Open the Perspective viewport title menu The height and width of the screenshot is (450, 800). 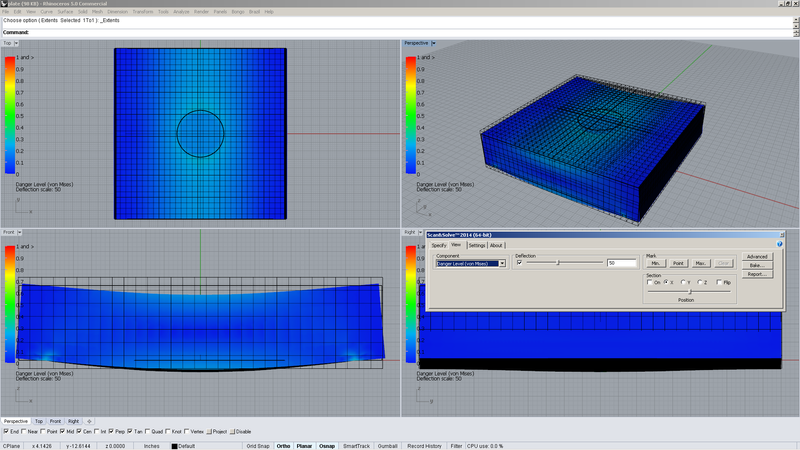click(x=415, y=43)
